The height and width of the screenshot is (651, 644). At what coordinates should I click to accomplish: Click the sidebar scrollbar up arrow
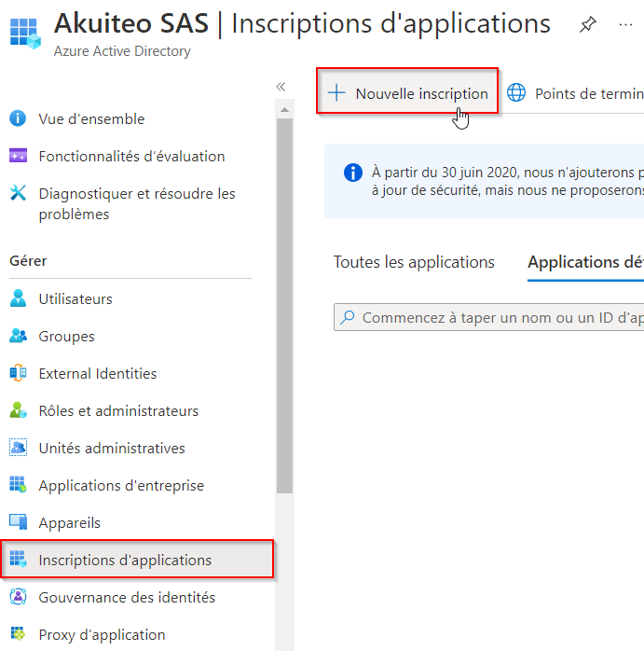[x=284, y=110]
